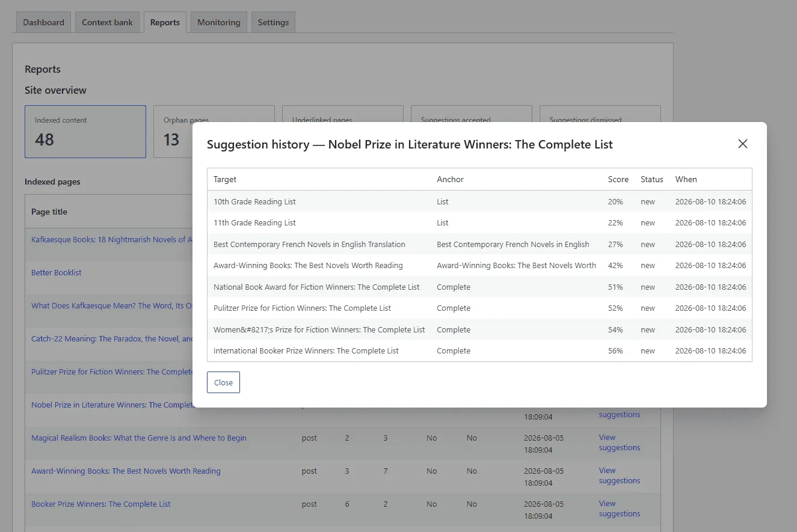Click the Site overview heading
The width and height of the screenshot is (797, 532).
point(55,90)
